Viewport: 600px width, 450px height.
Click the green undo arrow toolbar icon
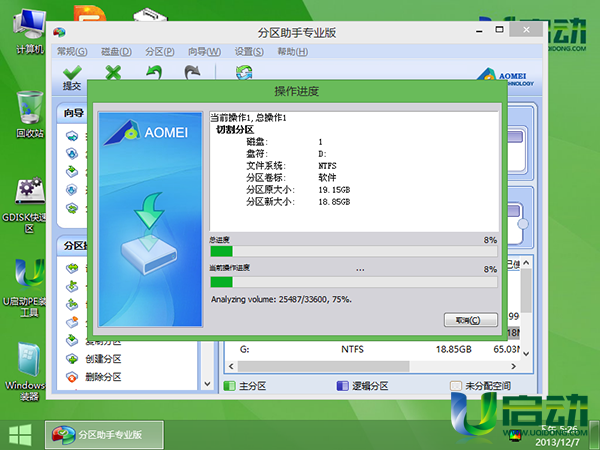(x=154, y=72)
